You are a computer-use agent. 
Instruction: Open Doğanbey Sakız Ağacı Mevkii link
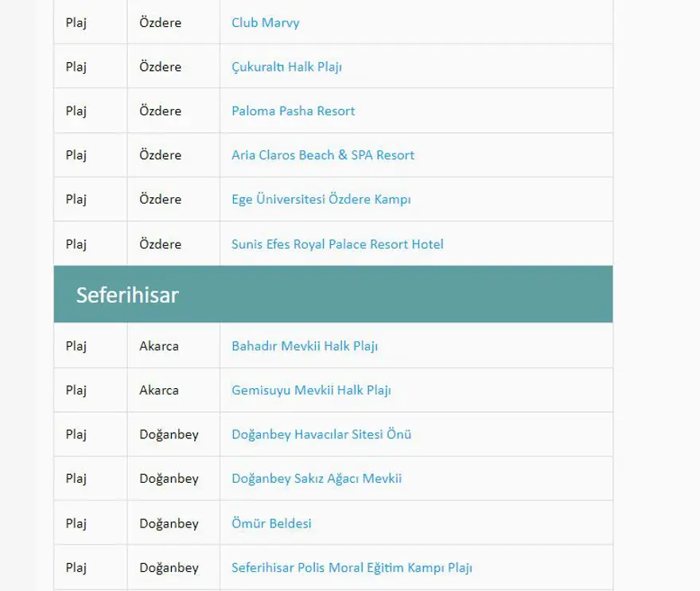pyautogui.click(x=317, y=479)
